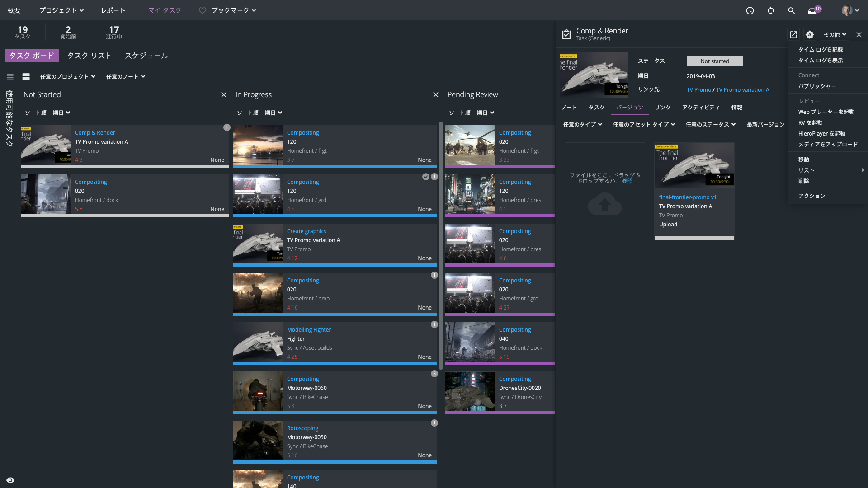Switch to the アクティビティ tab
The height and width of the screenshot is (488, 868).
pos(700,108)
